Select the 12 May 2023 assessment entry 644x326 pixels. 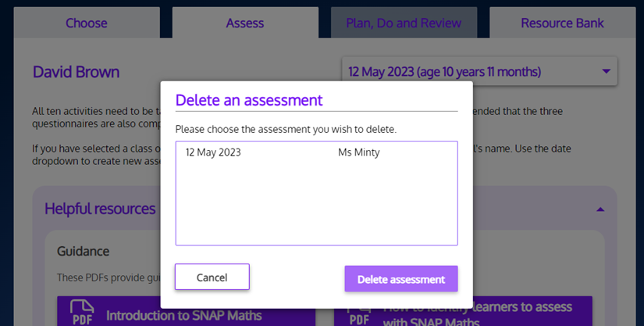coord(213,152)
